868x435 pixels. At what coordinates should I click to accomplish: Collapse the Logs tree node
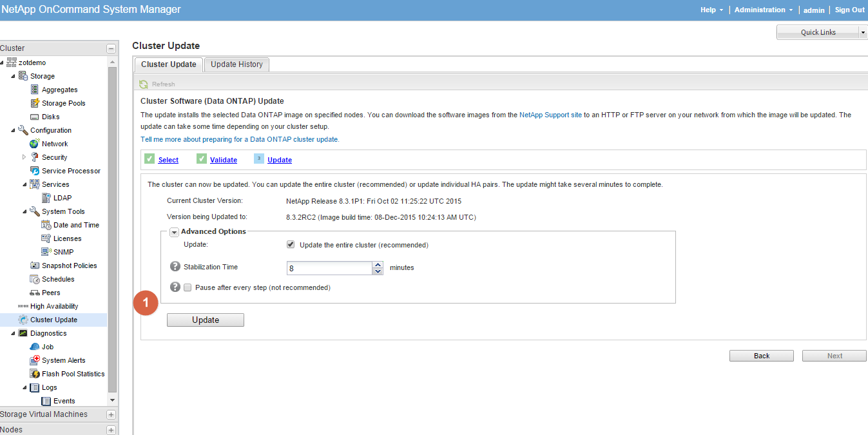pos(24,387)
